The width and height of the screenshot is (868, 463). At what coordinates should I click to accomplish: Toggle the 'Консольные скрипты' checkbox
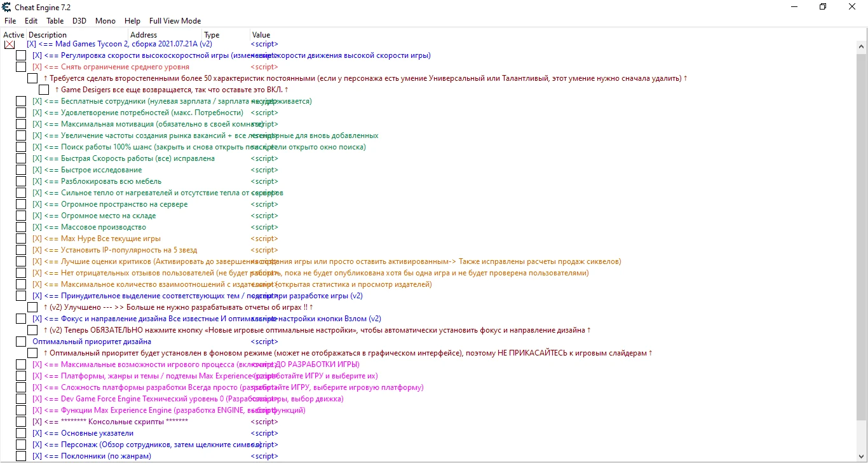coord(21,422)
